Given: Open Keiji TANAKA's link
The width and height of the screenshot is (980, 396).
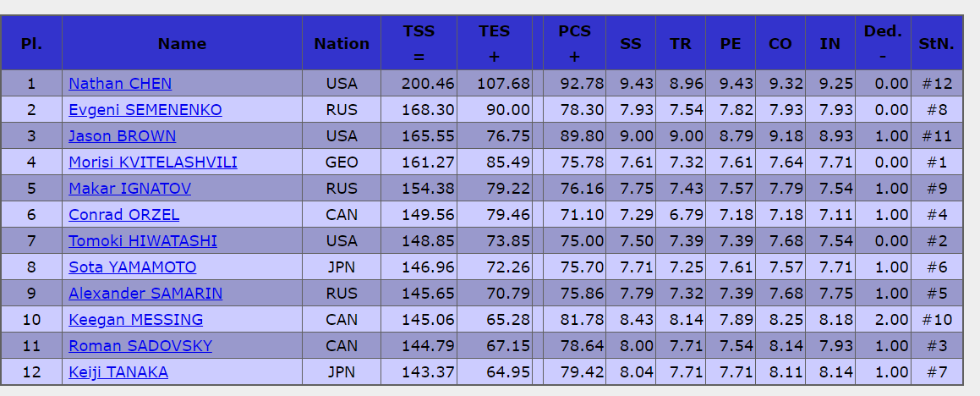Looking at the screenshot, I should [118, 372].
